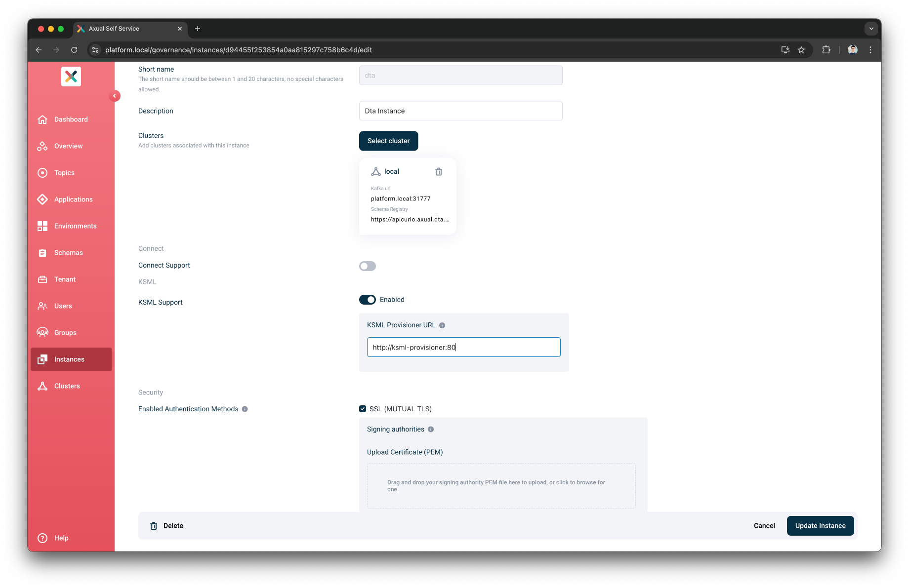Screen dimensions: 909x588
Task: Click the Cancel button
Action: [764, 526]
